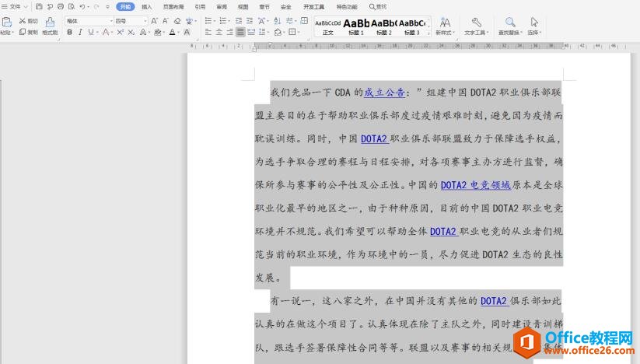Toggle Italic formatting
Image resolution: width=640 pixels, height=364 pixels.
pyautogui.click(x=80, y=32)
